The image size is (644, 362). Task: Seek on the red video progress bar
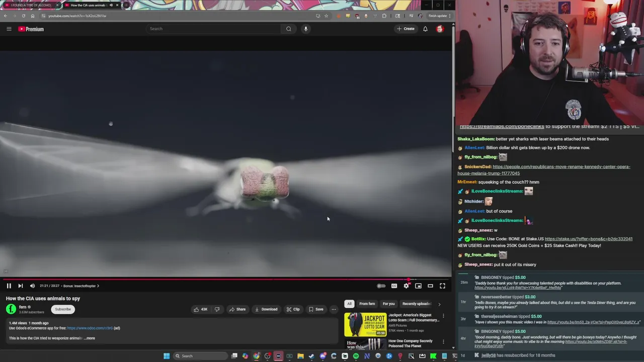226,279
